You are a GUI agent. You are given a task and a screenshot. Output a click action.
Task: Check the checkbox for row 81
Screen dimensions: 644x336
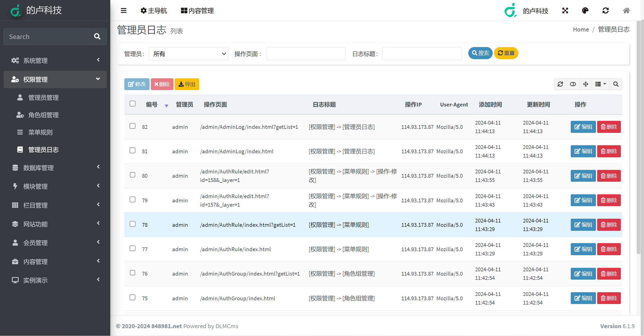[x=132, y=150]
